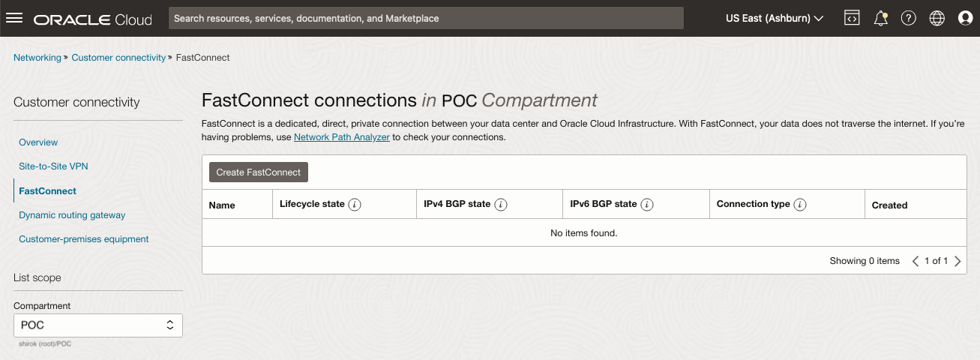The height and width of the screenshot is (360, 980).
Task: View notifications bell icon
Action: coord(881,18)
